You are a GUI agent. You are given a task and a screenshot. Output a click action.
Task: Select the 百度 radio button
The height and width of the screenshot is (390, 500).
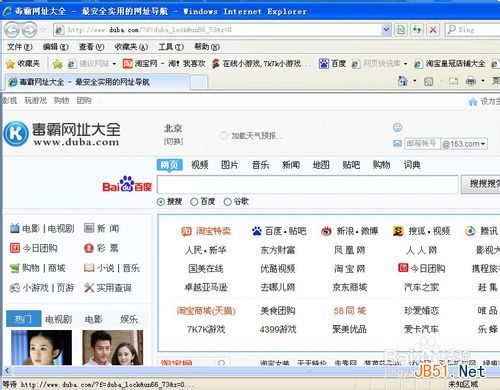[x=194, y=202]
